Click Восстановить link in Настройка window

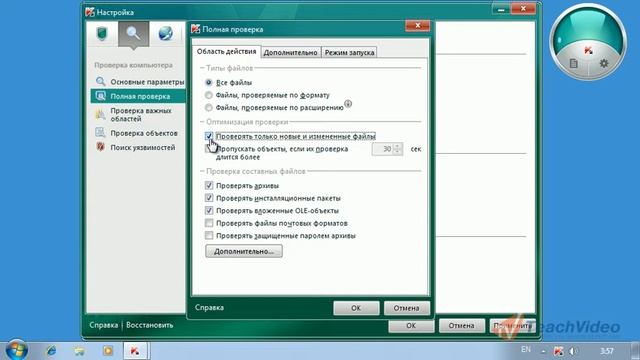point(149,325)
